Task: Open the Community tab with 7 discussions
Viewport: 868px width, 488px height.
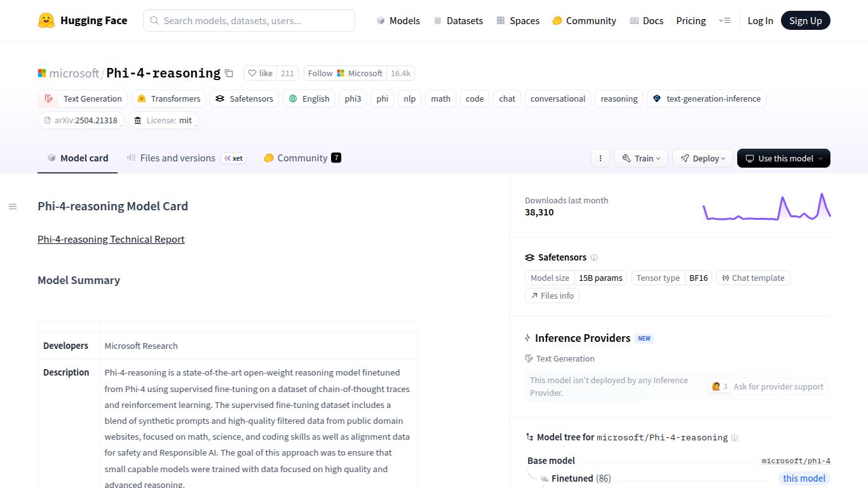Action: (302, 158)
